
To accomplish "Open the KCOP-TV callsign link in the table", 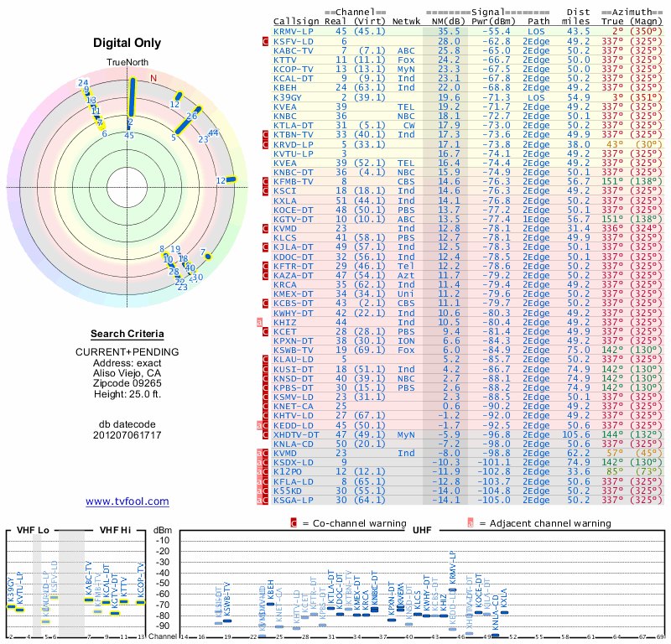I will coord(293,70).
